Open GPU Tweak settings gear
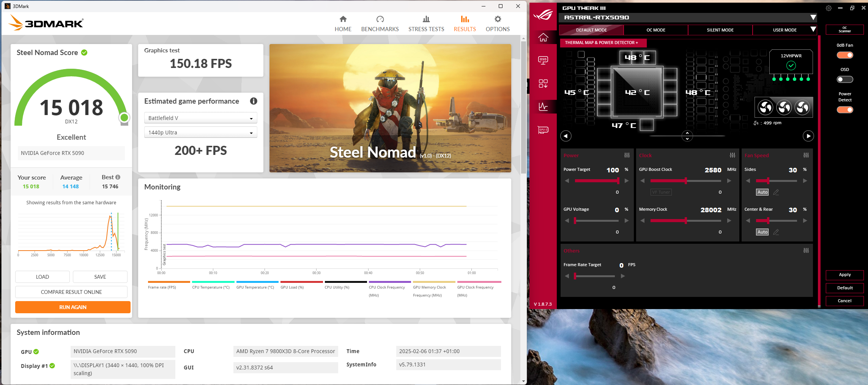This screenshot has width=868, height=385. coord(829,8)
